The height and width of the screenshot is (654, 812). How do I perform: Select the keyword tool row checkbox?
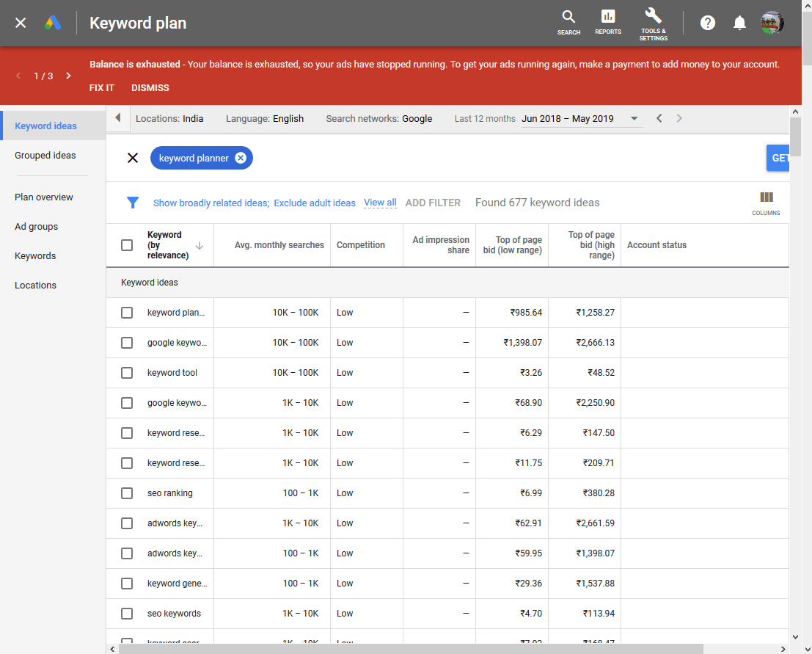pyautogui.click(x=127, y=373)
